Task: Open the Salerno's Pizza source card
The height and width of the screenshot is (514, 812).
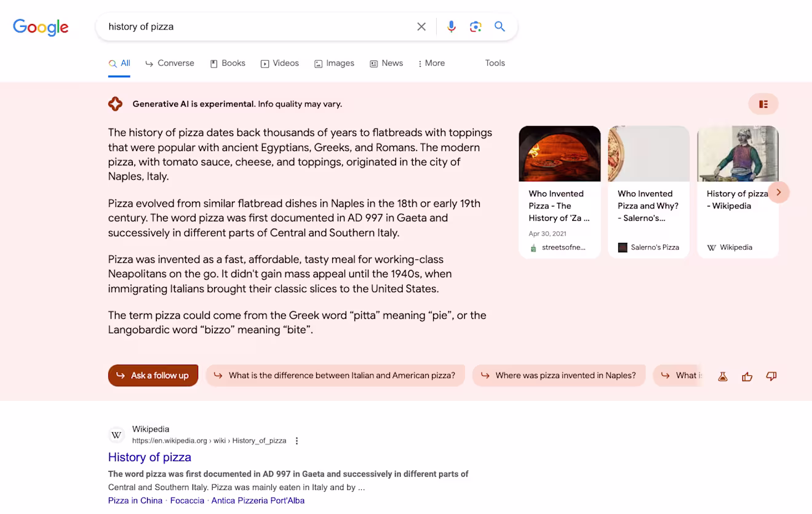Action: (648, 192)
